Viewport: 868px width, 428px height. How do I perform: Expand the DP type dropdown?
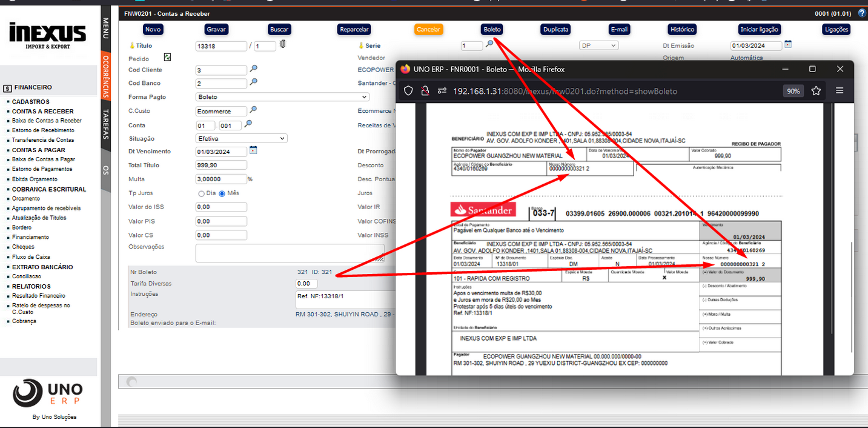coord(598,45)
